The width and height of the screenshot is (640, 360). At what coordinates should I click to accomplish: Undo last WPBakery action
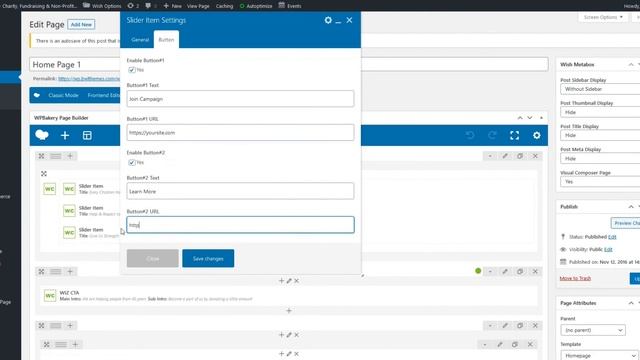pos(470,136)
